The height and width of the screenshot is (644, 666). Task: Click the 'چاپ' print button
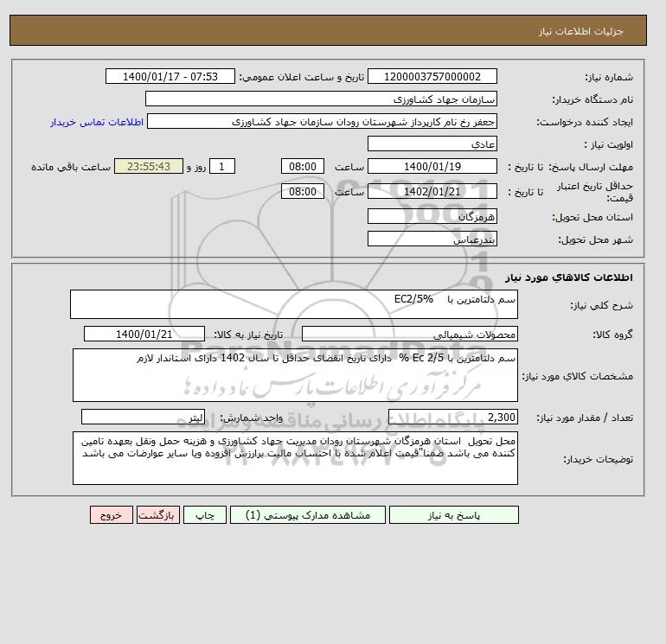click(x=205, y=515)
